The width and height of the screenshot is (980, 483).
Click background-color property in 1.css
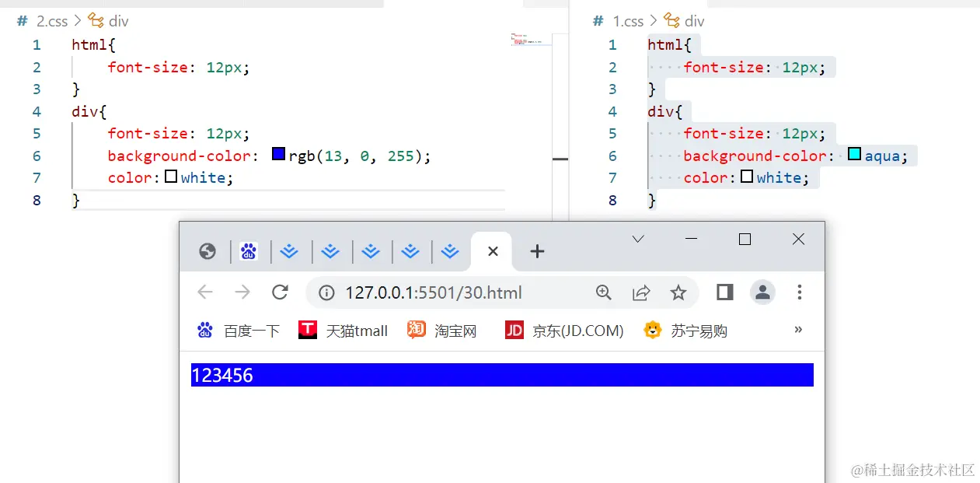[755, 156]
